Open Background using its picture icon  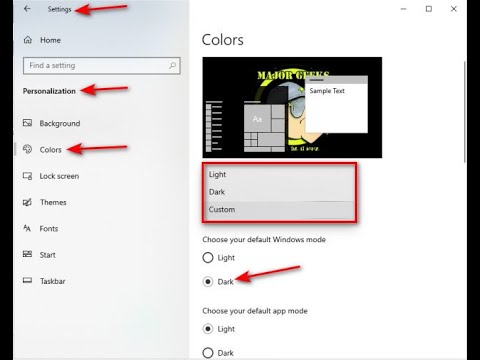coord(27,123)
